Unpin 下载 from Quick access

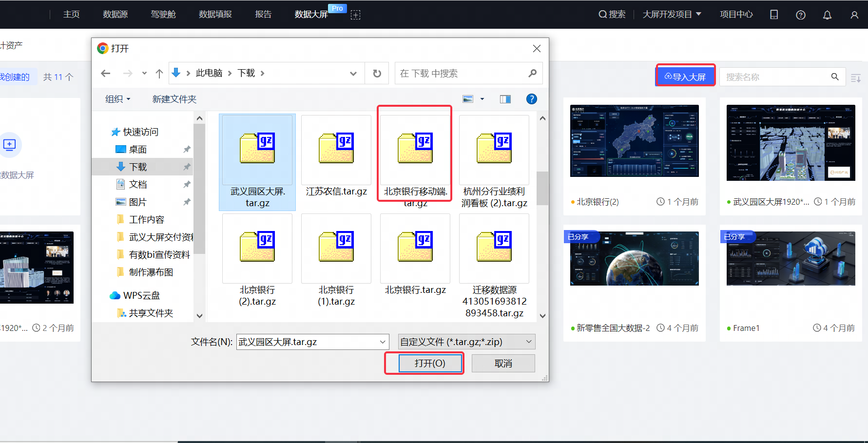click(187, 166)
